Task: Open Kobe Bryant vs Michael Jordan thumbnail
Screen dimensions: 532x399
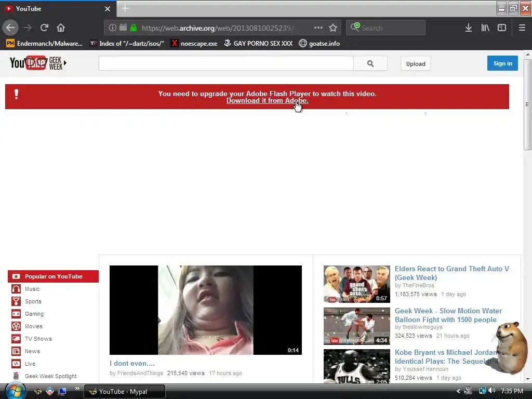Action: coord(356,366)
